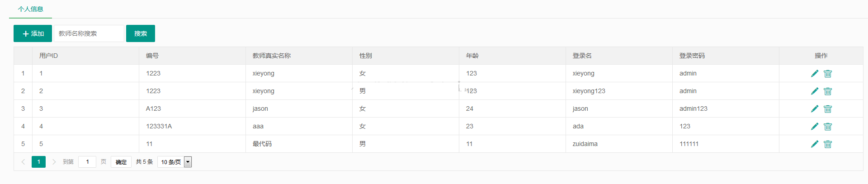Viewport: 868px width, 184px height.
Task: Click pencil edit icon for jason row
Action: pos(815,109)
